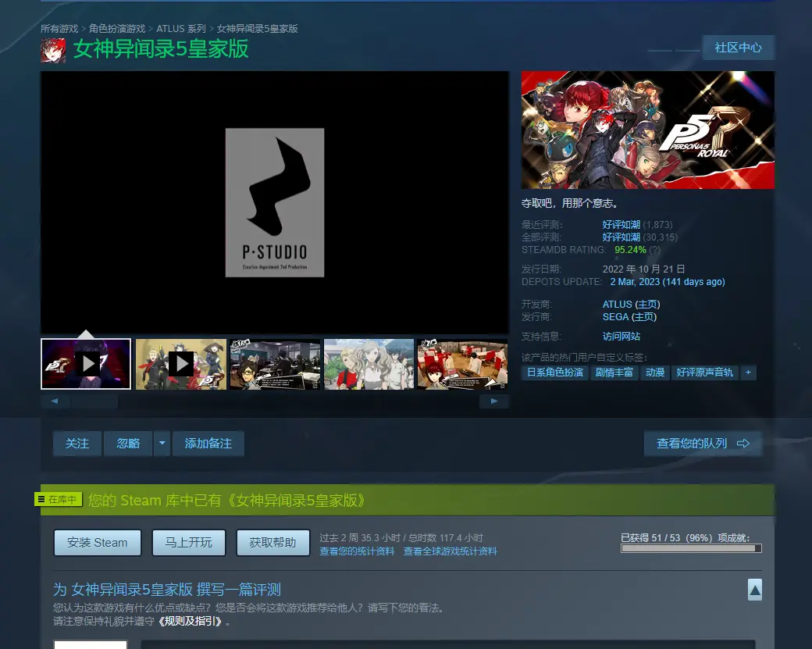Open 《规则及指引》 rules link
Image resolution: width=812 pixels, height=649 pixels.
190,621
